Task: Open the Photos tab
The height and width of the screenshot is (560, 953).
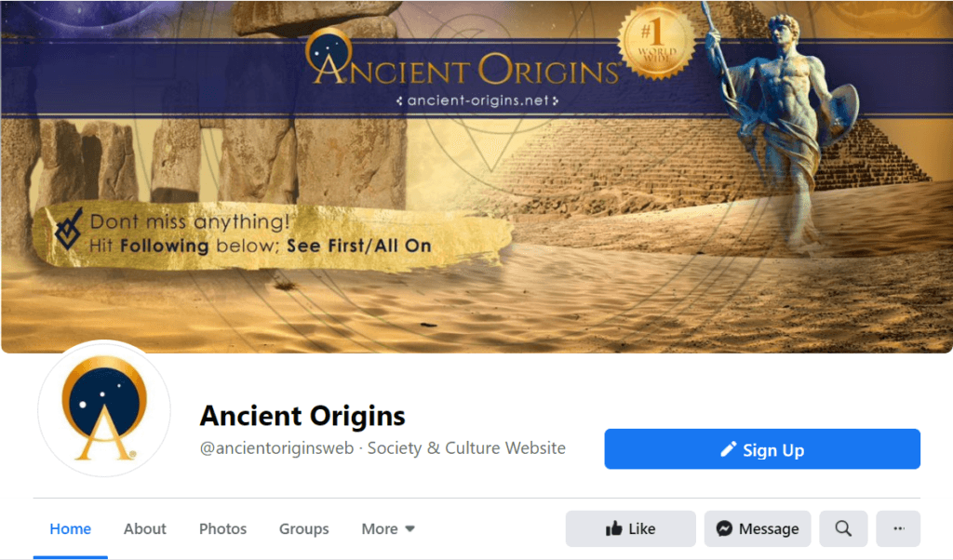Action: click(222, 528)
